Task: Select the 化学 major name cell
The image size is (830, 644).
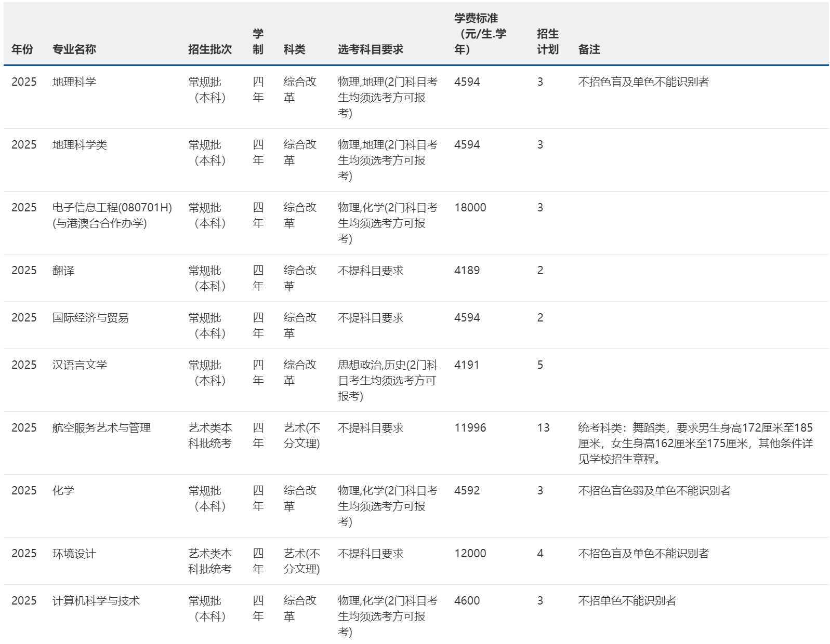Action: (x=63, y=491)
